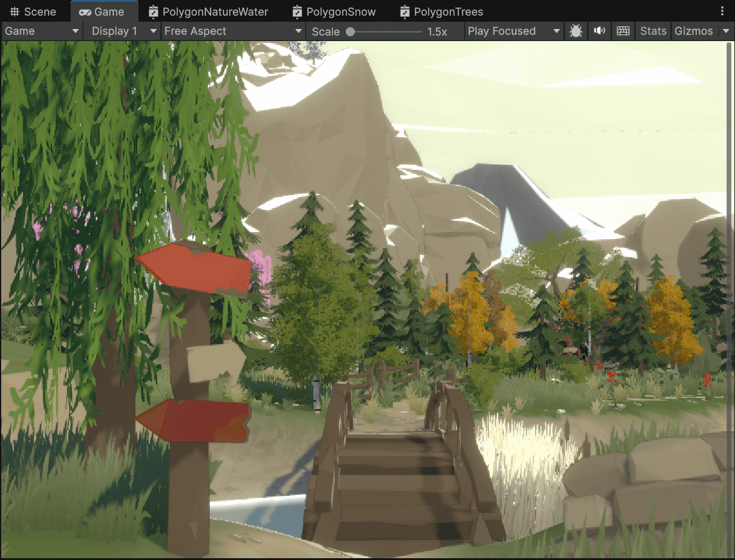
Task: Switch to the Scene tab
Action: (33, 11)
